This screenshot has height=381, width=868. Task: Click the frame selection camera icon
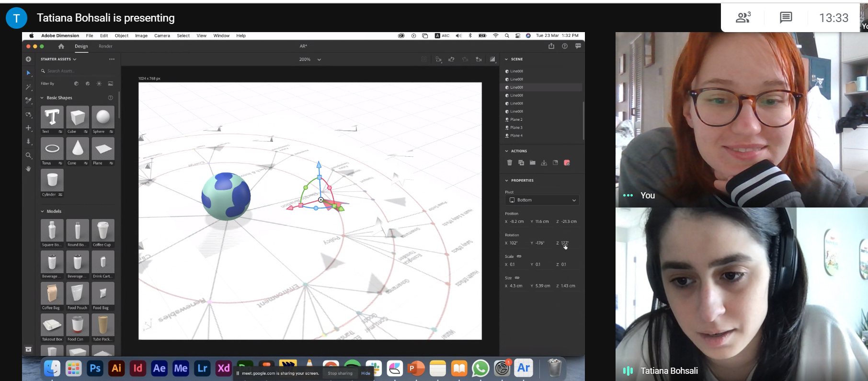tap(438, 59)
